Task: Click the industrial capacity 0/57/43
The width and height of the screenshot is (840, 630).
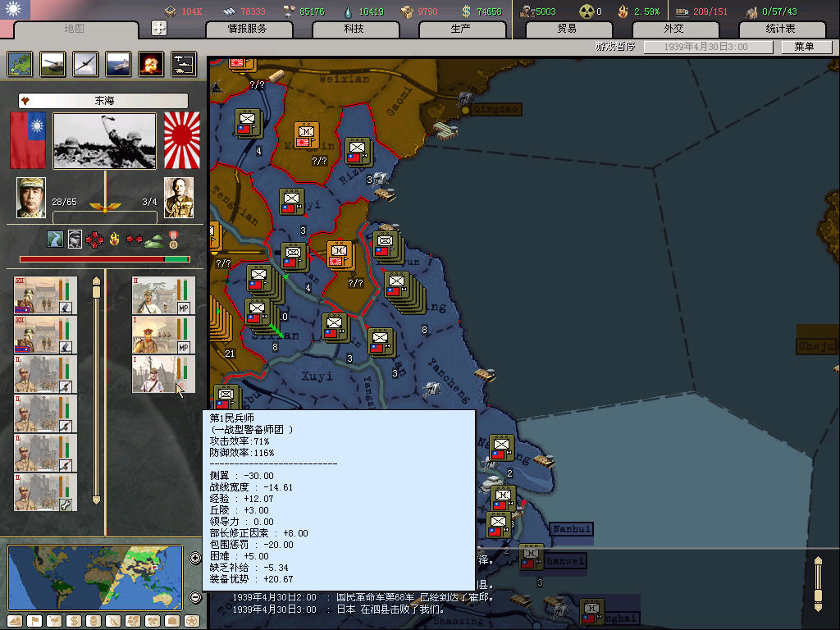Action: pos(779,11)
